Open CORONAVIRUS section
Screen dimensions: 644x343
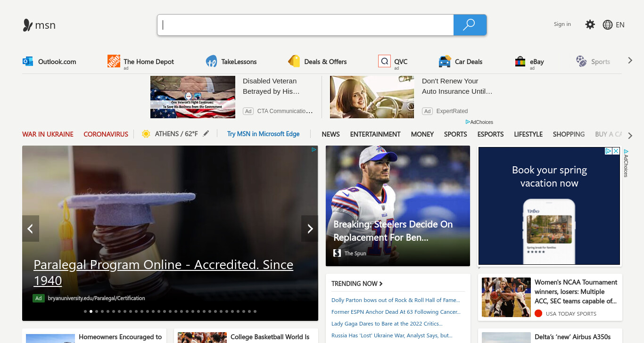[x=106, y=134]
